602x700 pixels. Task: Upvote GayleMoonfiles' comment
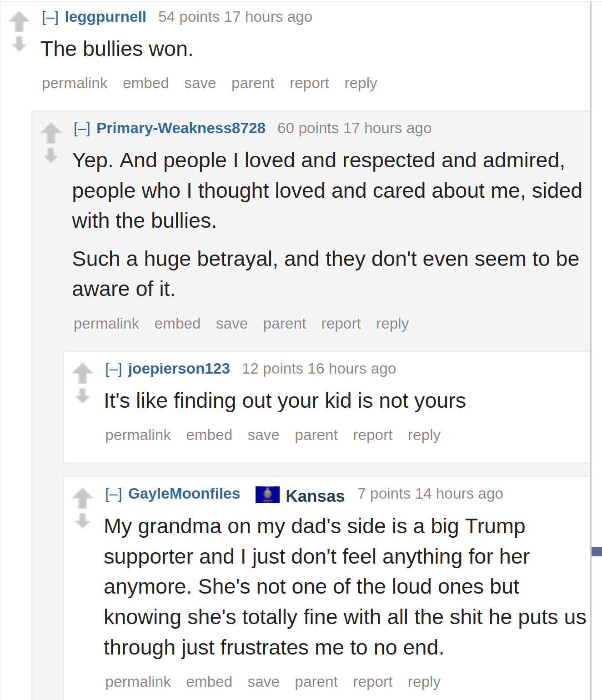point(83,498)
